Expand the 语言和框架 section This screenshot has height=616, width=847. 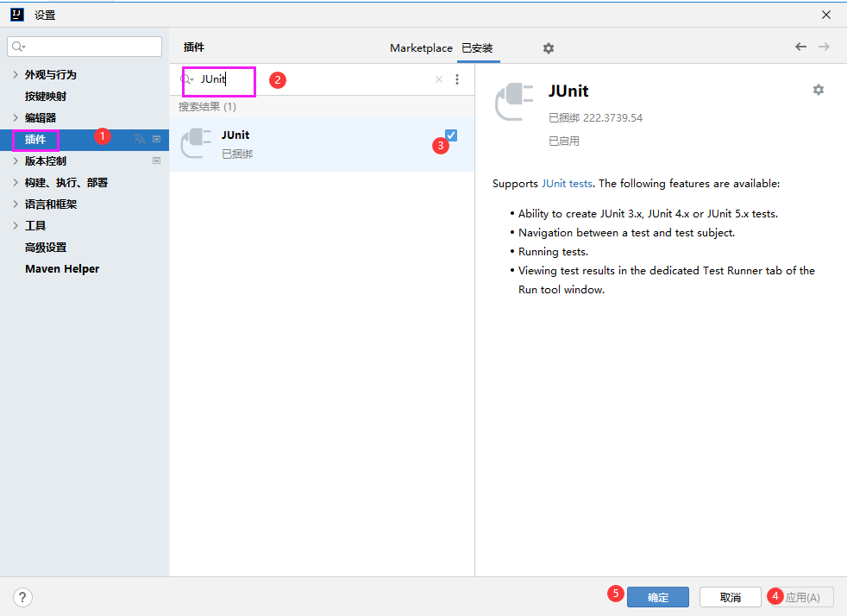coord(16,204)
